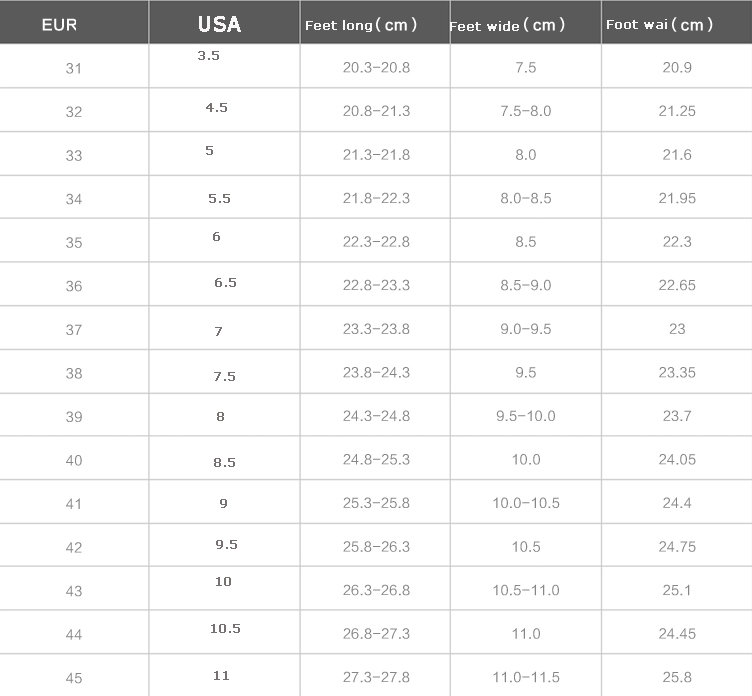The image size is (752, 696).
Task: Select USA size 4.5 cell
Action: click(x=216, y=107)
